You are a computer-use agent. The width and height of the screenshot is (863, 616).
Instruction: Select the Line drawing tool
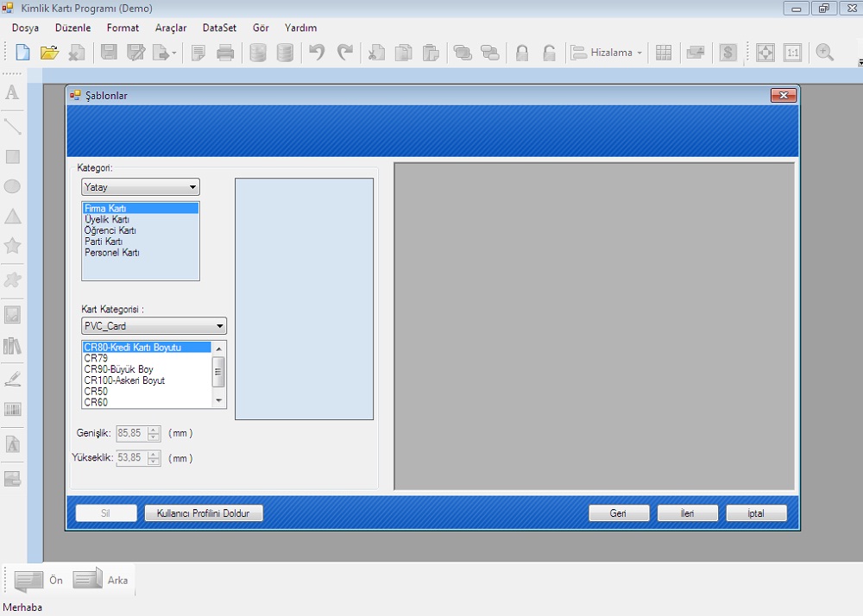pyautogui.click(x=12, y=127)
